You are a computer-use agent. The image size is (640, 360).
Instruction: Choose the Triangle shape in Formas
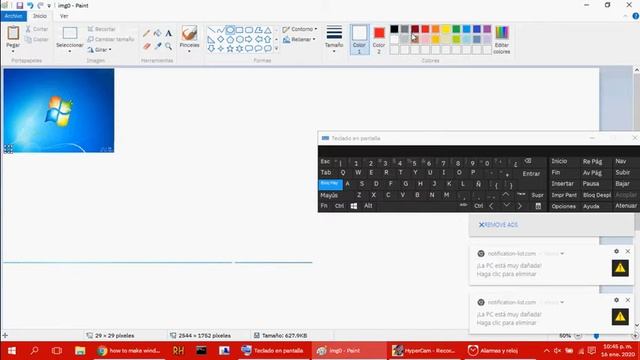point(268,30)
